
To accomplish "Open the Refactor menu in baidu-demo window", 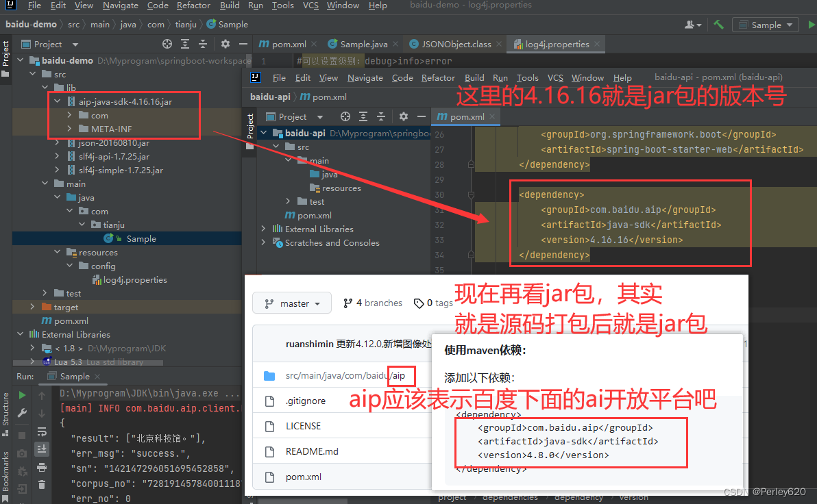I will point(193,5).
